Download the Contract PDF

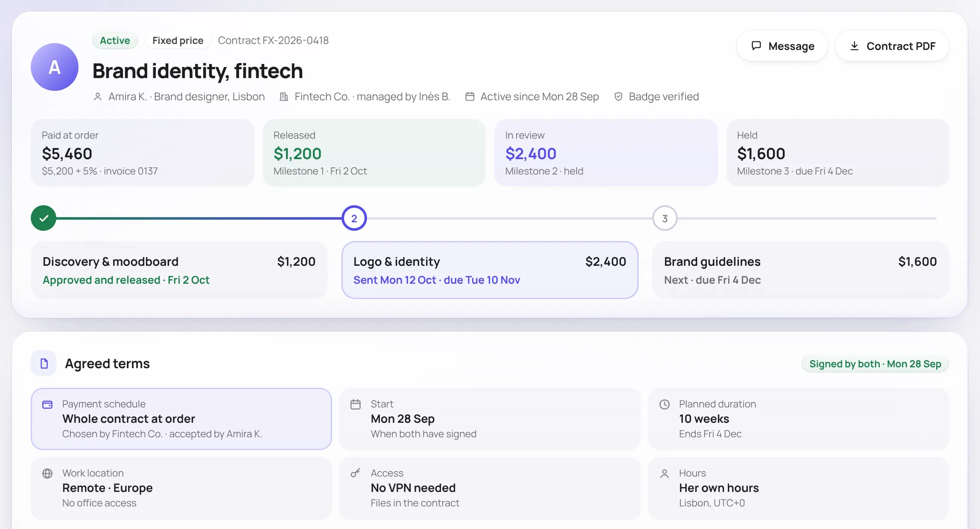(x=892, y=46)
